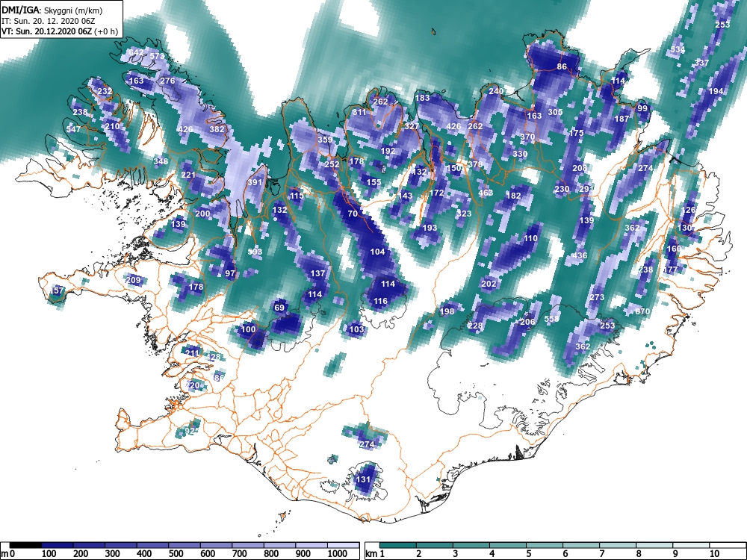Click visibility value 240 on the north coast
Screen dimensions: 747x560
[x=496, y=91]
